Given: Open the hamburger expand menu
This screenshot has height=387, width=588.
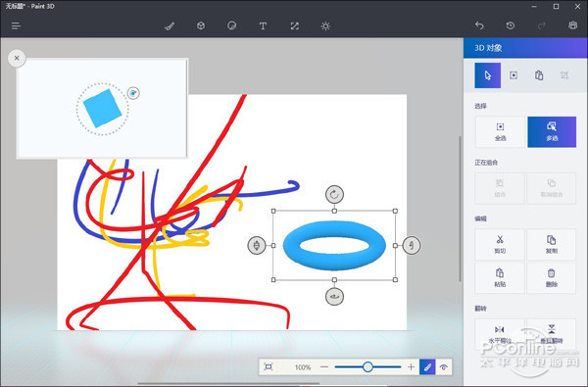Looking at the screenshot, I should click(x=16, y=25).
